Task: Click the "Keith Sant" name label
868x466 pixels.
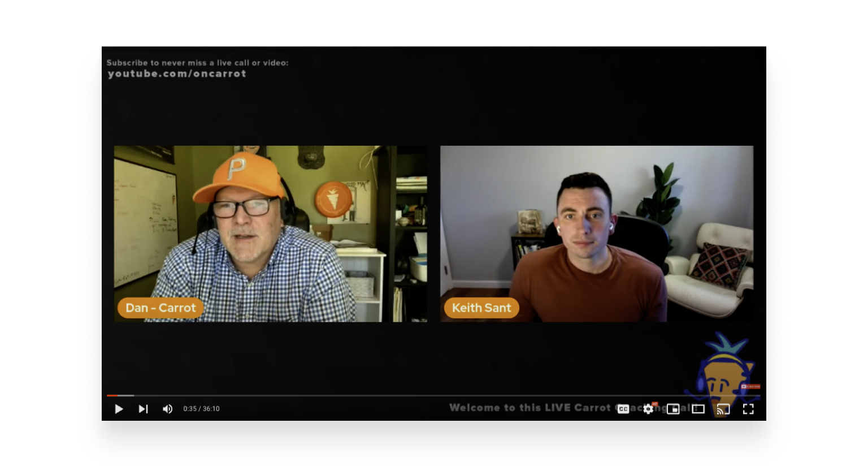Action: tap(481, 308)
